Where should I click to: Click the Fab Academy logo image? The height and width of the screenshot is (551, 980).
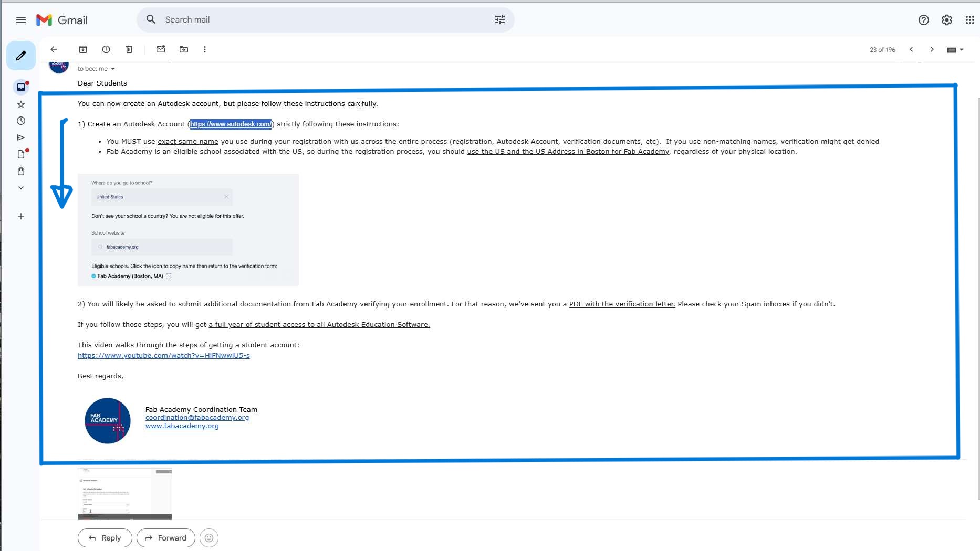pyautogui.click(x=108, y=421)
